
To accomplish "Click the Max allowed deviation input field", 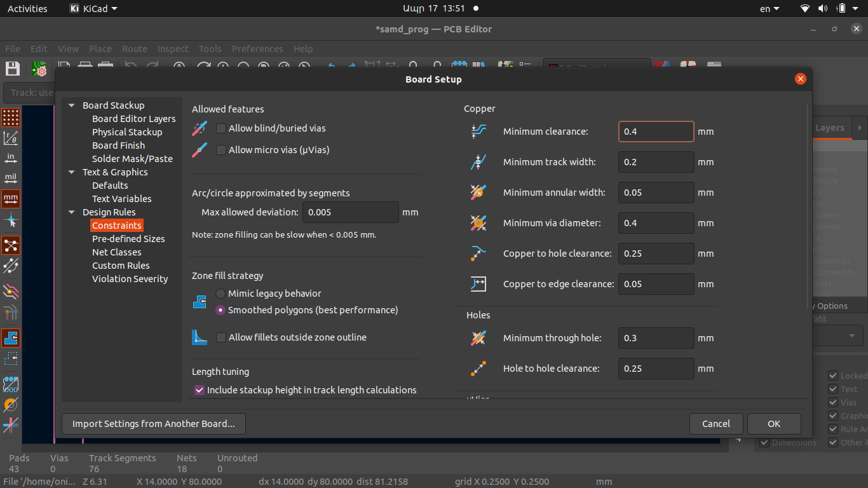I will [351, 212].
